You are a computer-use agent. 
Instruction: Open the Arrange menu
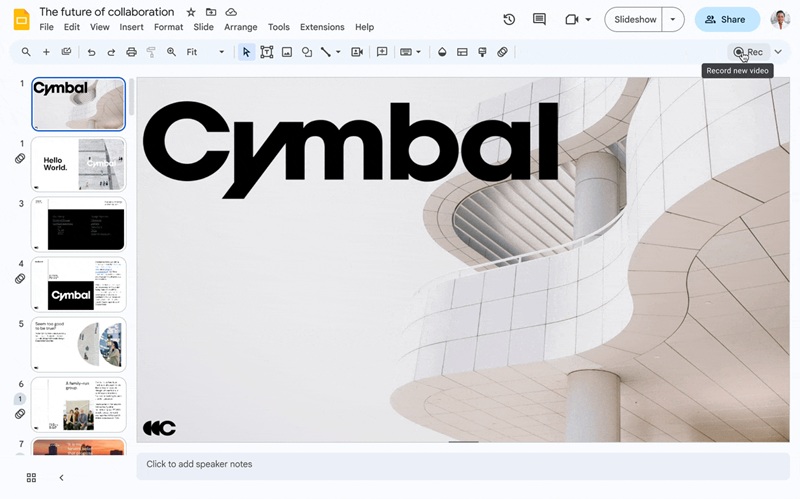point(240,27)
